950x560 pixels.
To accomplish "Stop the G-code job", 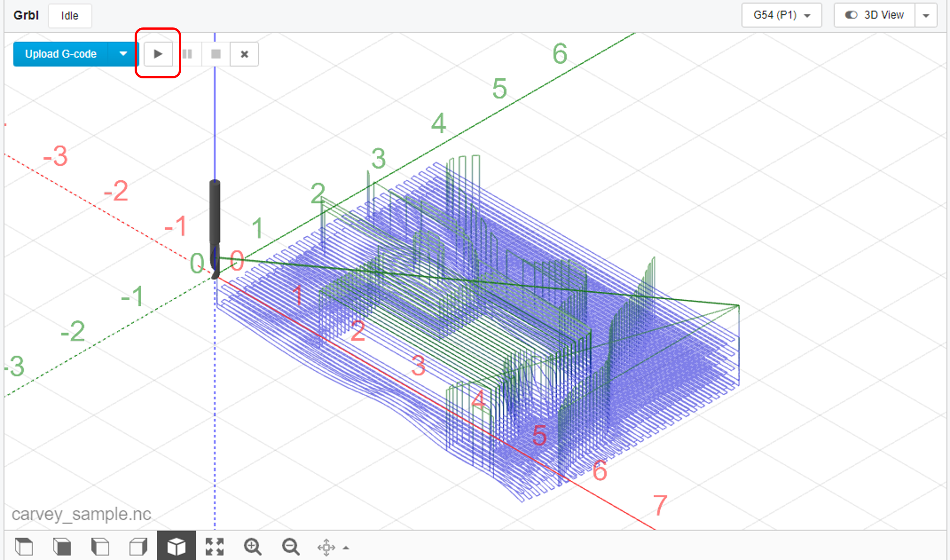I will (216, 54).
